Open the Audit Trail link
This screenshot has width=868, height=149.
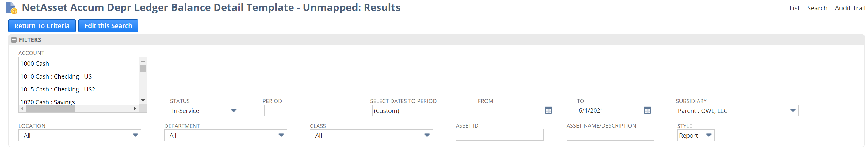click(x=850, y=8)
